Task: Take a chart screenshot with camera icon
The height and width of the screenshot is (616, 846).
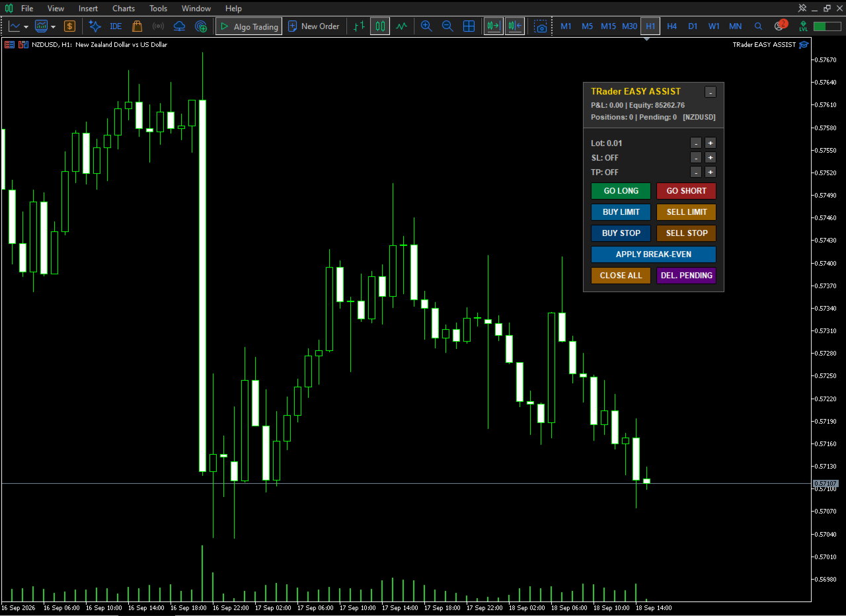Action: point(541,26)
